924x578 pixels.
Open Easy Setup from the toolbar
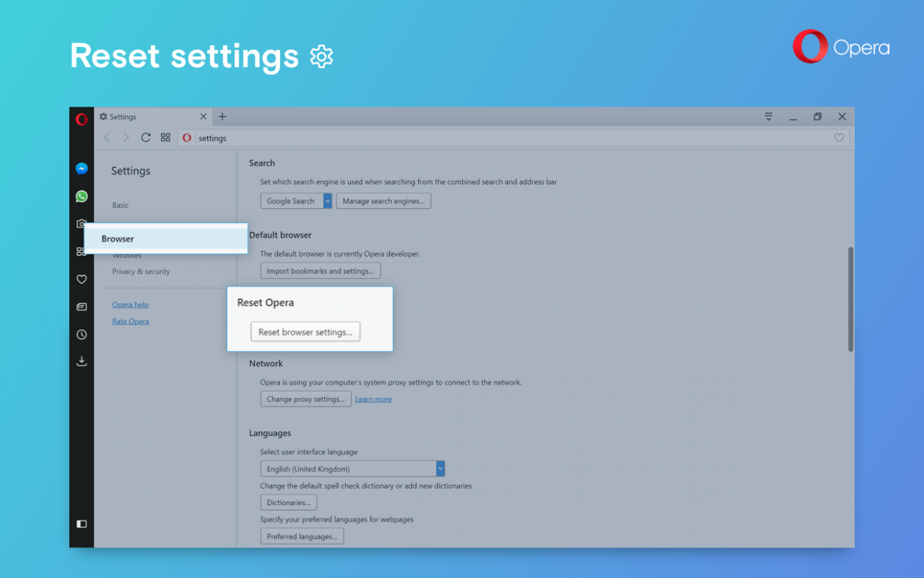click(x=768, y=116)
